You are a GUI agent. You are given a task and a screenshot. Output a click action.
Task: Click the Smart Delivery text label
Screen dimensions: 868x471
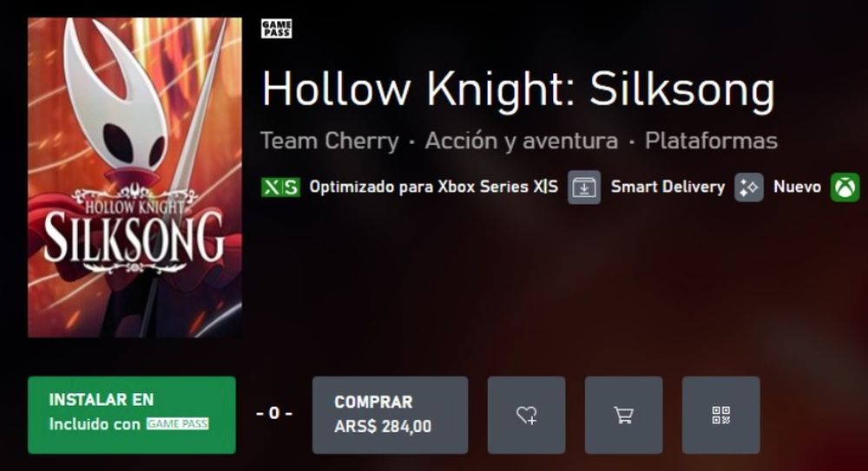667,187
